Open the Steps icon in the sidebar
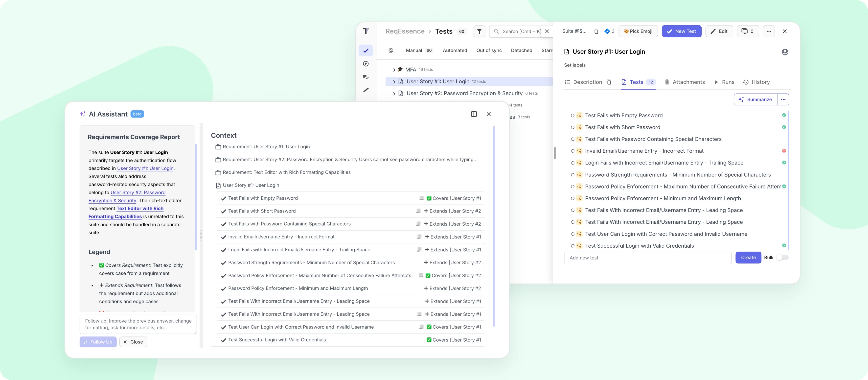The height and width of the screenshot is (380, 868). pyautogui.click(x=365, y=90)
